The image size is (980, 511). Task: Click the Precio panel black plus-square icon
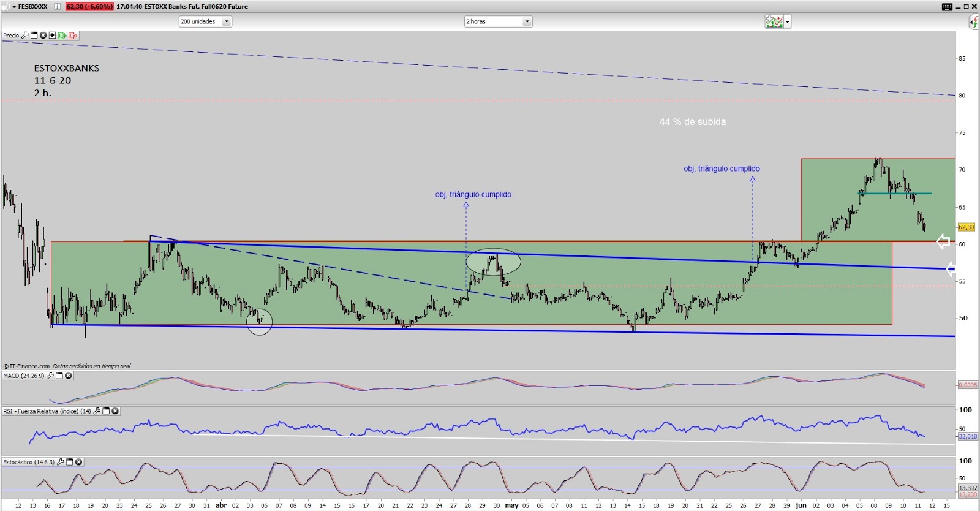click(x=53, y=36)
